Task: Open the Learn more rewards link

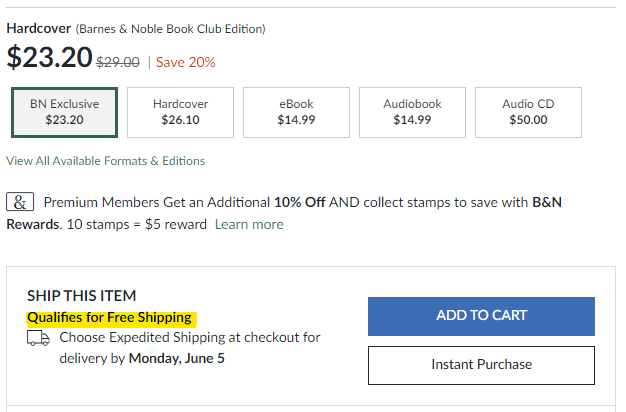Action: (x=249, y=224)
